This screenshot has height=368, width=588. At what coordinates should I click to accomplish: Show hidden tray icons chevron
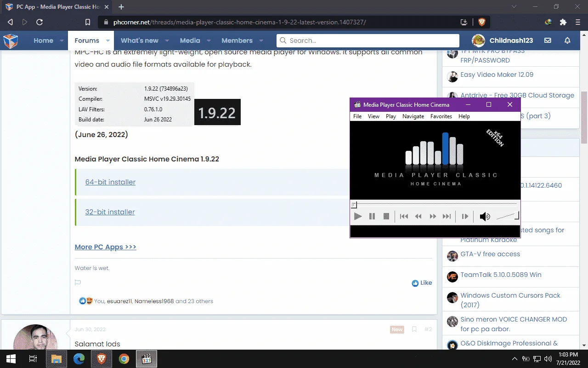coord(514,359)
